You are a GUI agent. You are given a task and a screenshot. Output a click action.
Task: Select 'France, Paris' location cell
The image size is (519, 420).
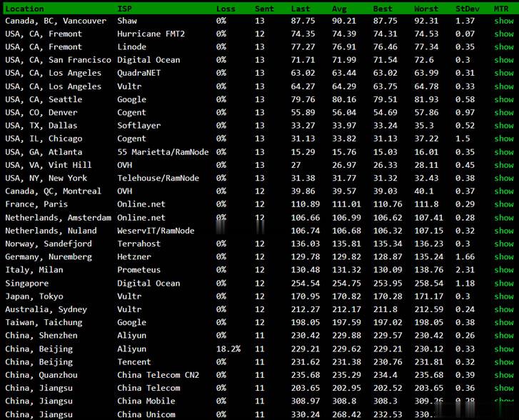36,204
